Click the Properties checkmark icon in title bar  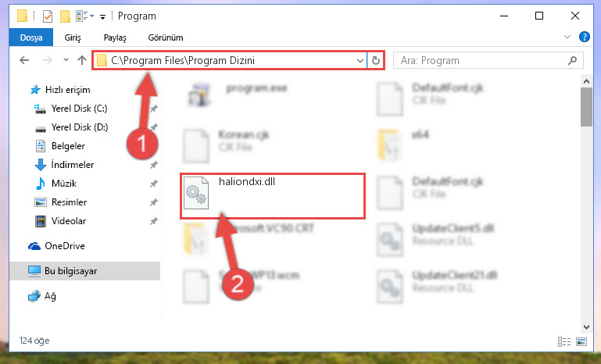(47, 16)
